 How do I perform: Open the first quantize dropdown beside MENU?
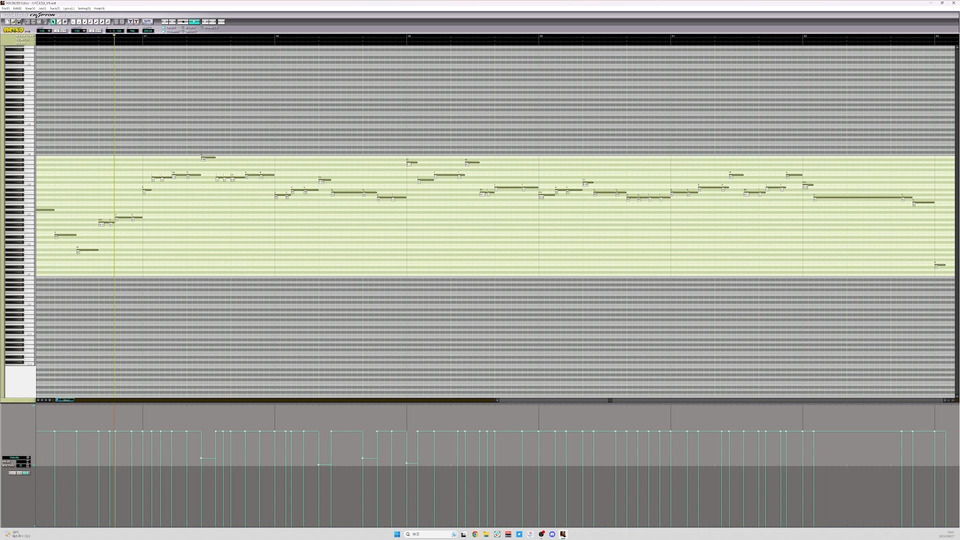tap(44, 31)
